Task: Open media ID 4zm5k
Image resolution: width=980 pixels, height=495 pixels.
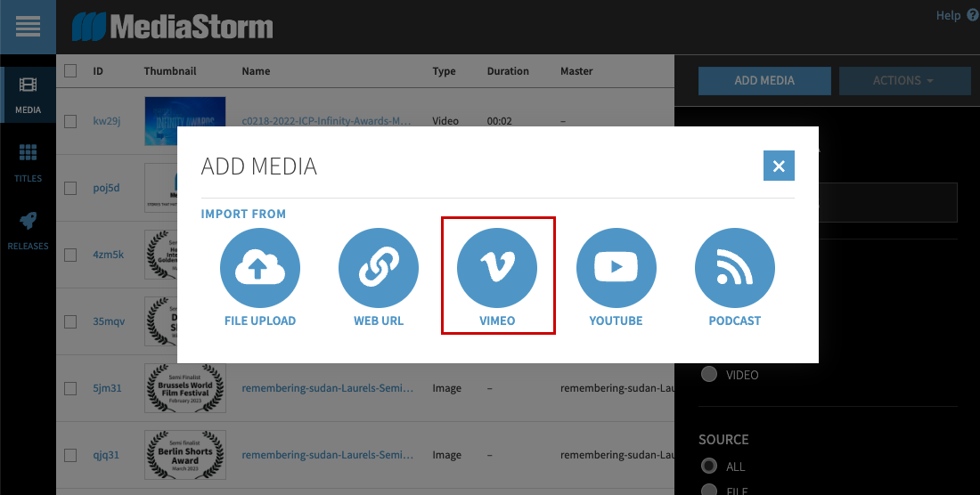Action: pos(108,255)
